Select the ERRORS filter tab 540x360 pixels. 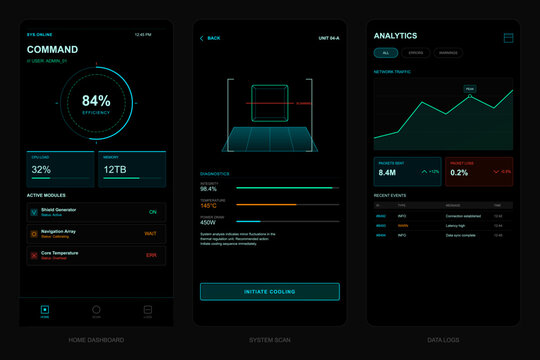pyautogui.click(x=416, y=53)
